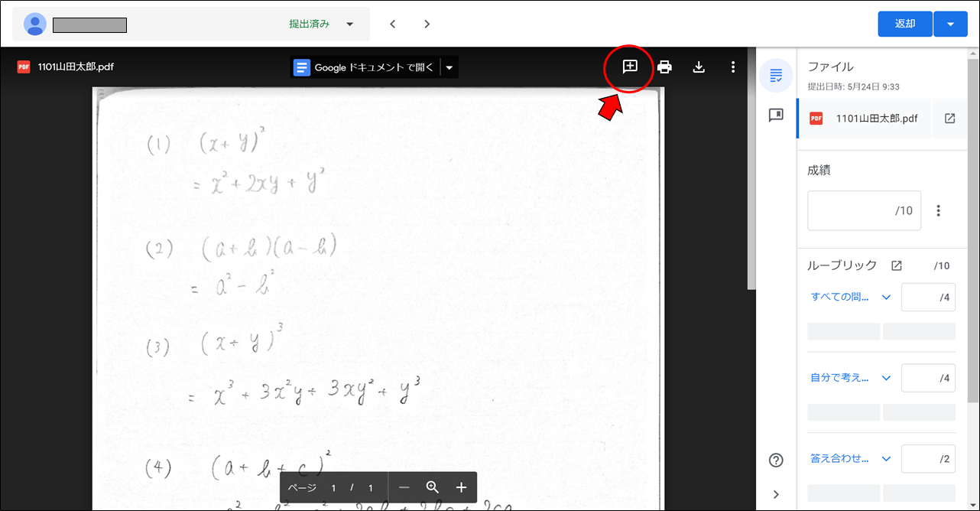The height and width of the screenshot is (511, 980).
Task: Expand the 自分で考え... rubric criterion
Action: pos(887,377)
